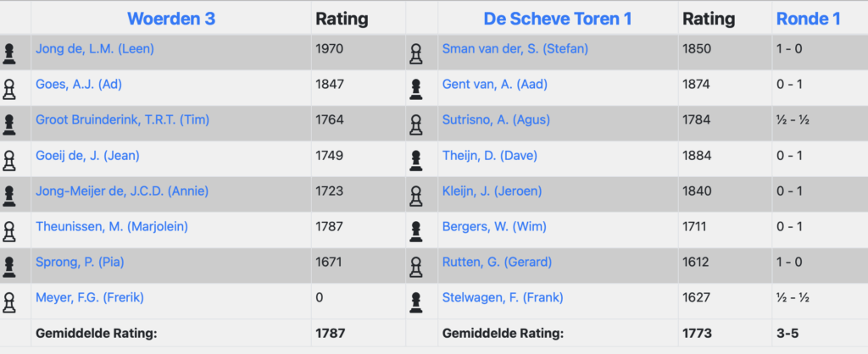Click white pawn icon beside Jeroen Kleijn
The width and height of the screenshot is (868, 354).
pos(416,196)
